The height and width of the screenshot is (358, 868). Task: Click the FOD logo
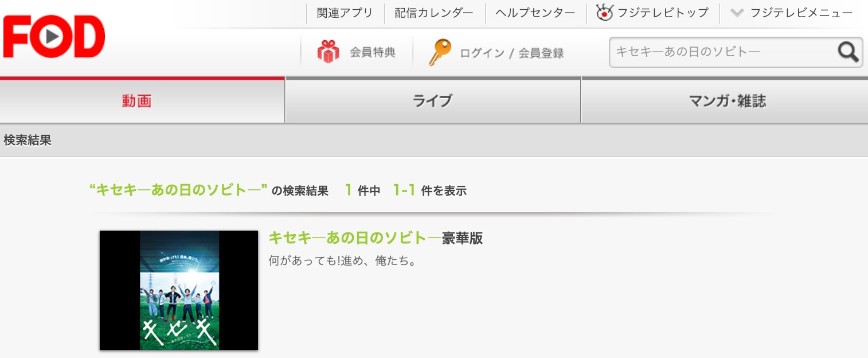pyautogui.click(x=54, y=37)
